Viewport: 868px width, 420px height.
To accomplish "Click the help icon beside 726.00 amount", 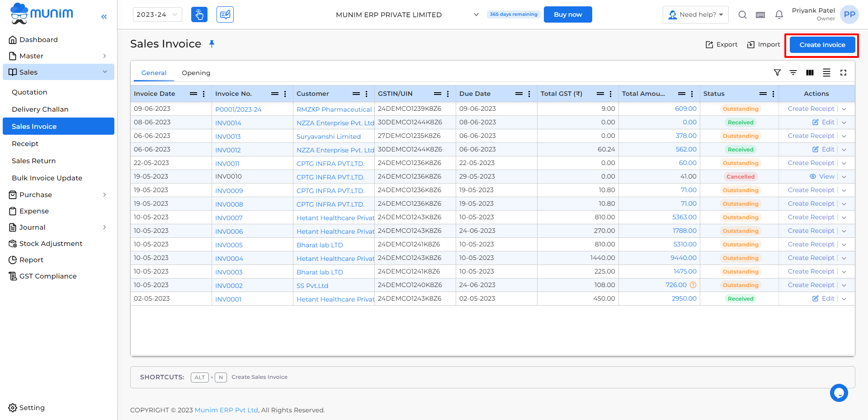I will [693, 285].
